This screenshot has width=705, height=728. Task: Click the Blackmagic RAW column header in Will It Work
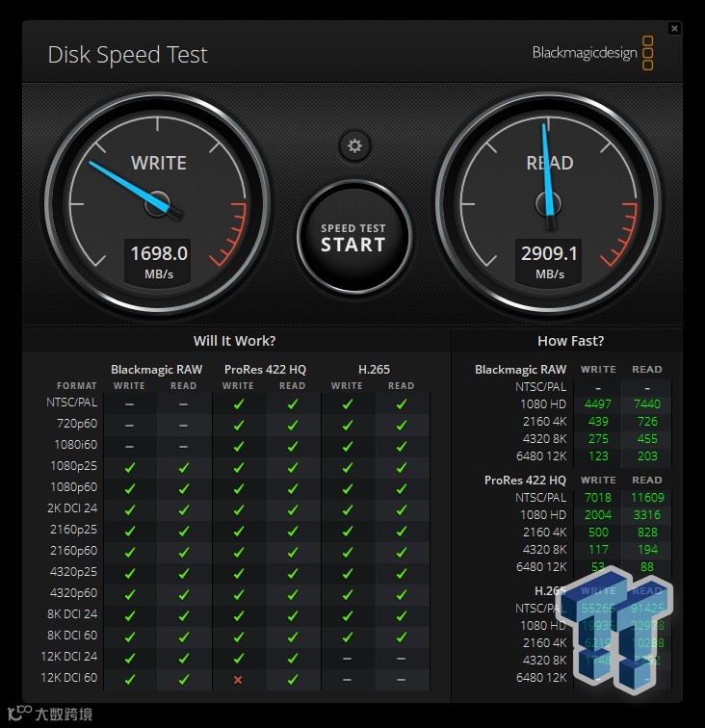click(x=157, y=370)
